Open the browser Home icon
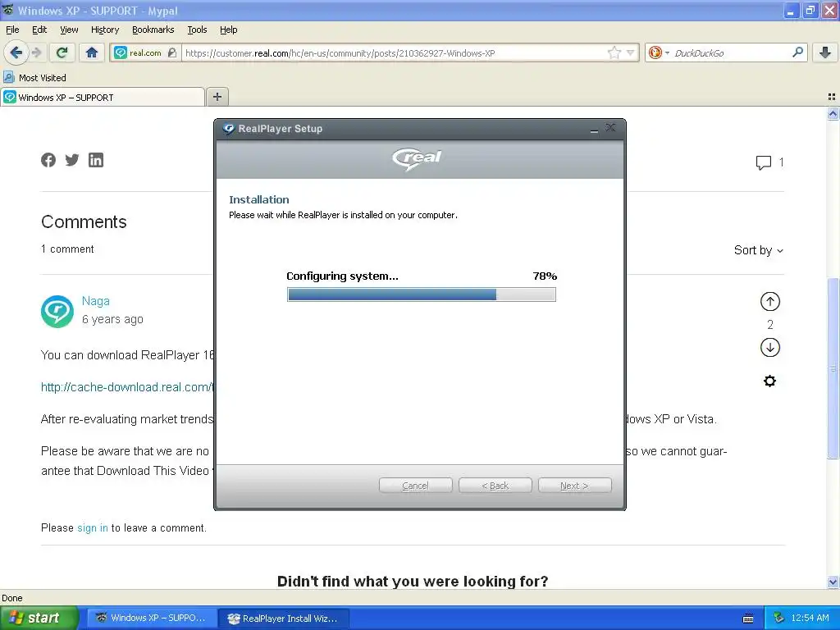The image size is (840, 630). [x=92, y=52]
